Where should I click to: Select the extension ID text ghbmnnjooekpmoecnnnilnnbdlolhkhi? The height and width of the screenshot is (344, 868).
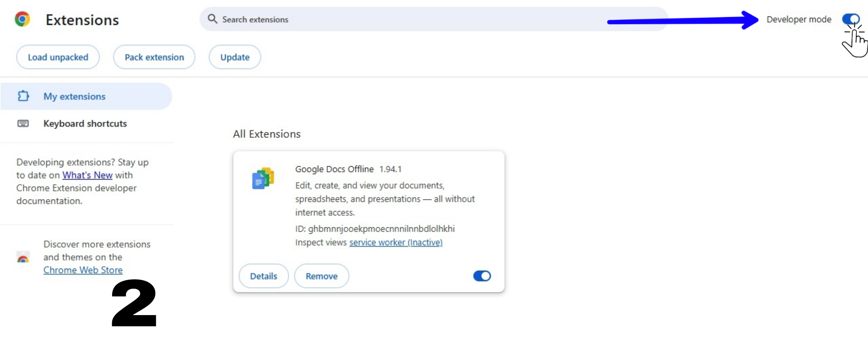[382, 229]
